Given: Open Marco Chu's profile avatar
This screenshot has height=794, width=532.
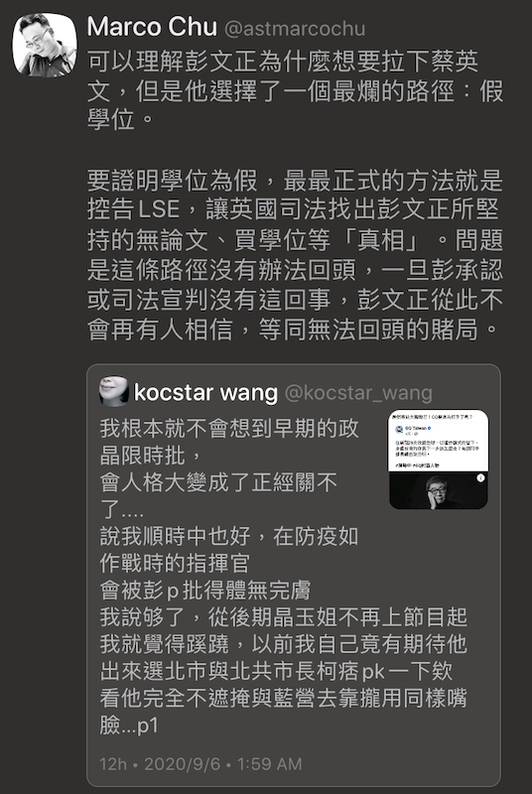Looking at the screenshot, I should click(x=45, y=45).
